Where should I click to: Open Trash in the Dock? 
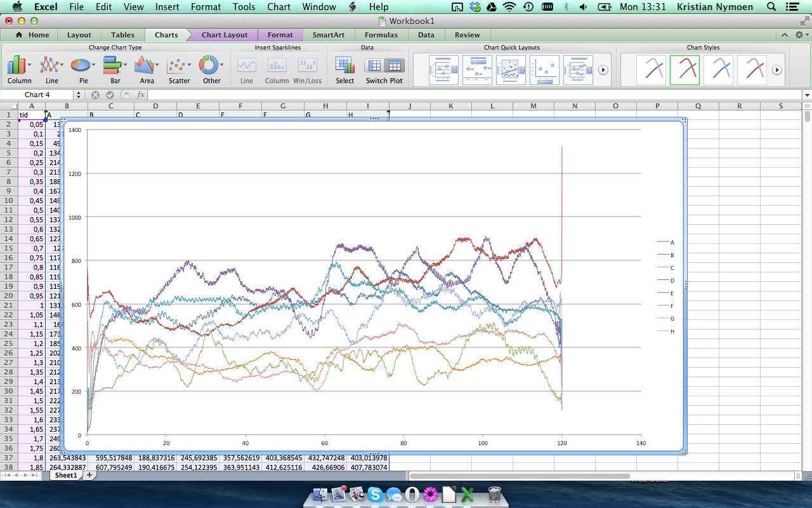click(495, 493)
